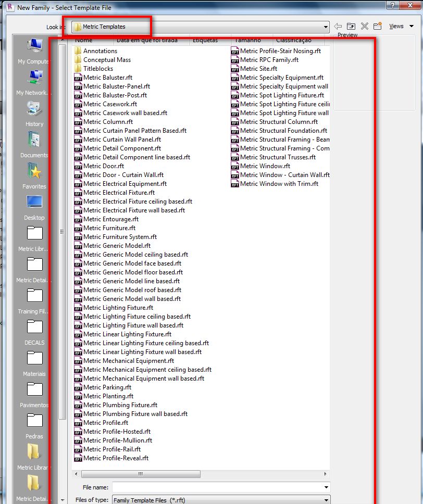The image size is (423, 504).
Task: Open the Files of type combo box
Action: click(x=221, y=500)
